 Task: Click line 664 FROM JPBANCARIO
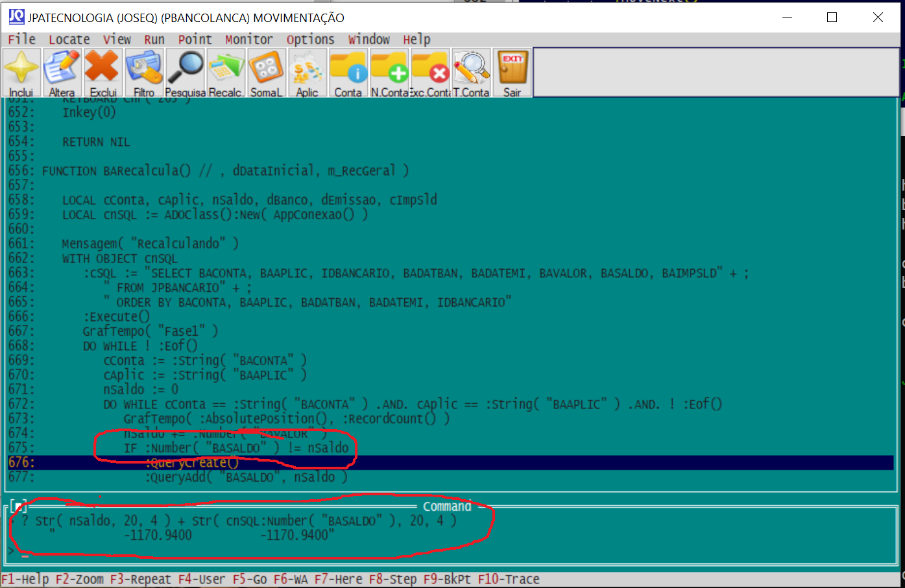pyautogui.click(x=177, y=288)
